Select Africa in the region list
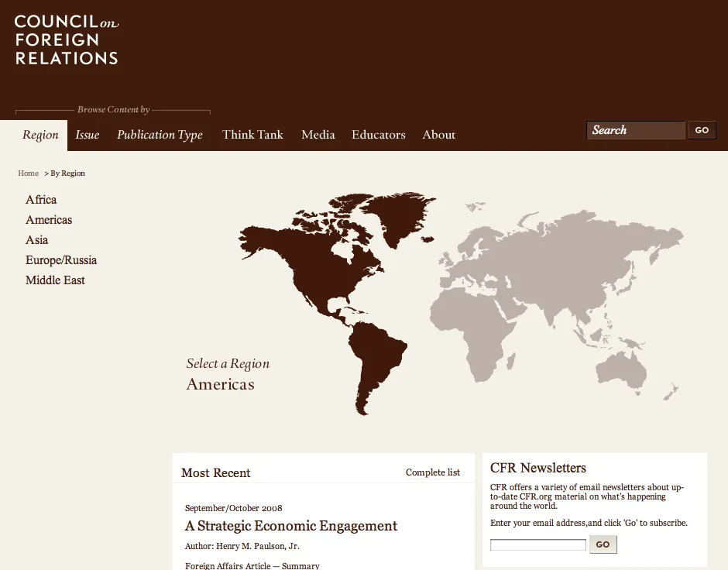 tap(41, 200)
